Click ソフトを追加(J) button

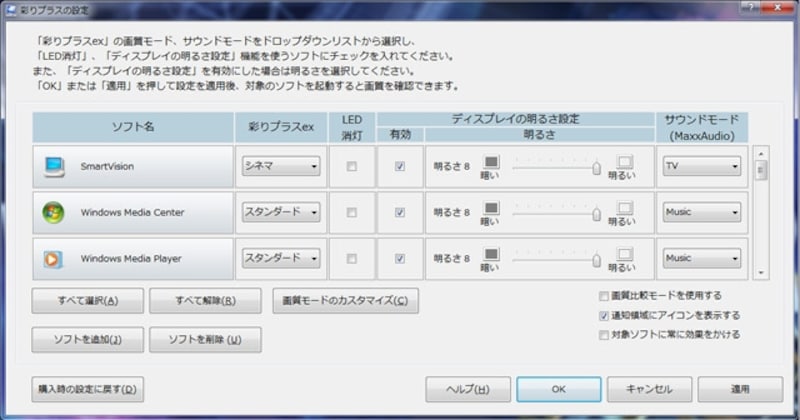click(x=88, y=340)
